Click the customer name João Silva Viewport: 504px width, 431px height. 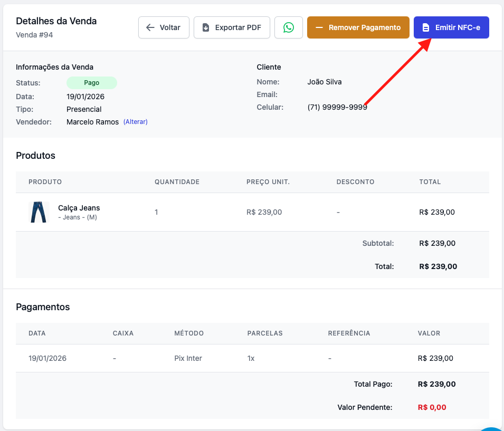point(324,82)
